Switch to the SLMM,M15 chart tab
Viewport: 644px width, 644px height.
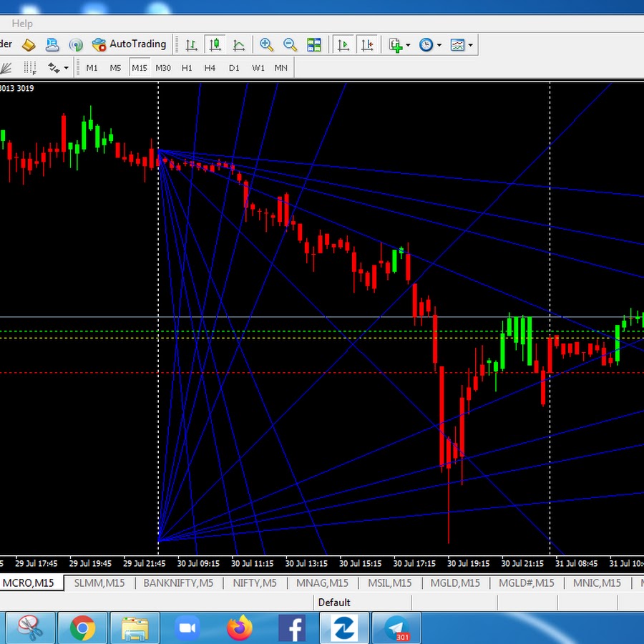pyautogui.click(x=99, y=582)
